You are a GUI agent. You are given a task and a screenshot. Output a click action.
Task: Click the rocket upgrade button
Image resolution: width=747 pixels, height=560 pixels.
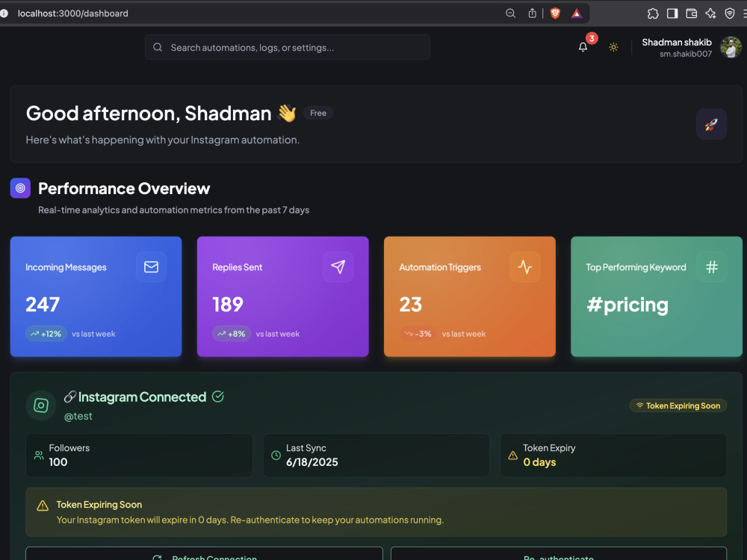[x=711, y=124]
